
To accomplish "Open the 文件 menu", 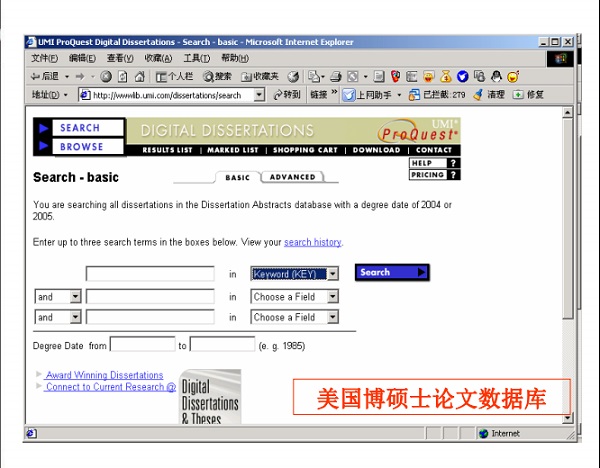I will pos(44,58).
